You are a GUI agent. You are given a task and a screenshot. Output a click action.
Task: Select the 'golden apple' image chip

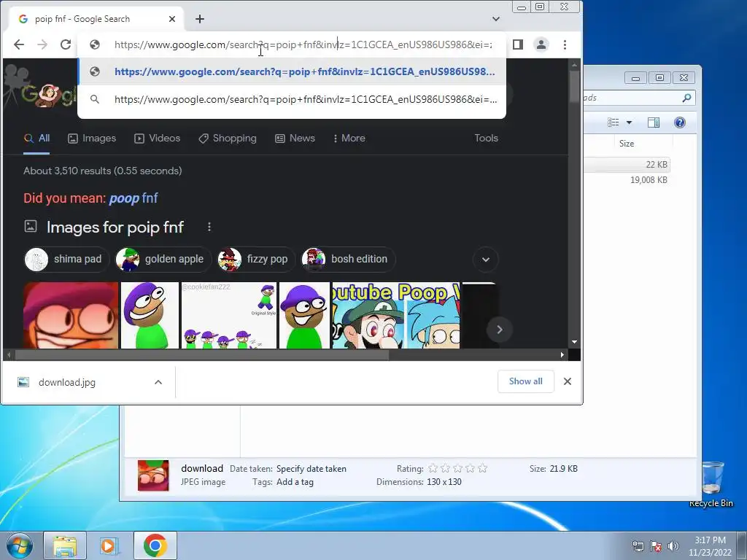[163, 260]
